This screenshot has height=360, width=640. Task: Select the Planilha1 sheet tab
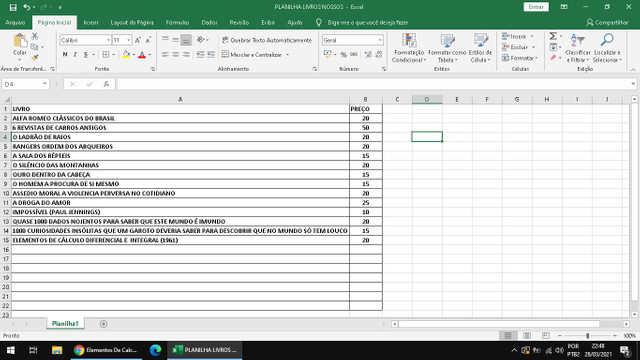(65, 323)
